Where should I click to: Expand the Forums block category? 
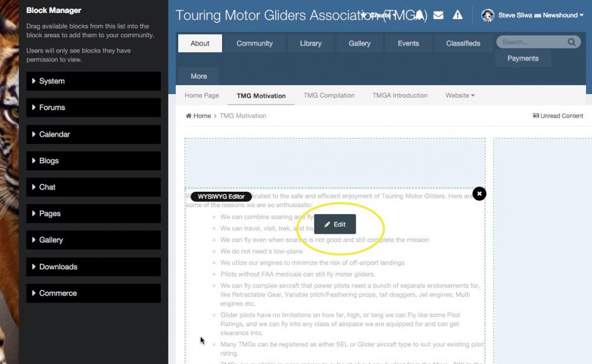94,108
